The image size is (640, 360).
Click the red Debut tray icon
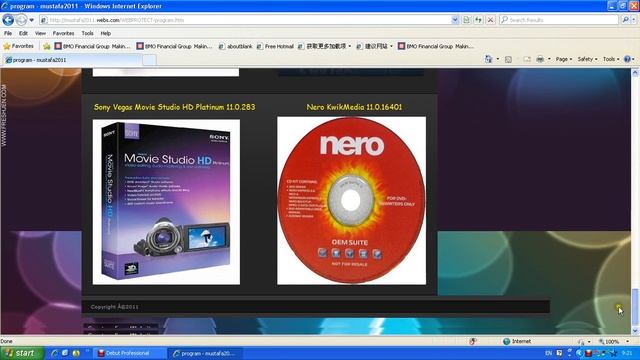[589, 353]
